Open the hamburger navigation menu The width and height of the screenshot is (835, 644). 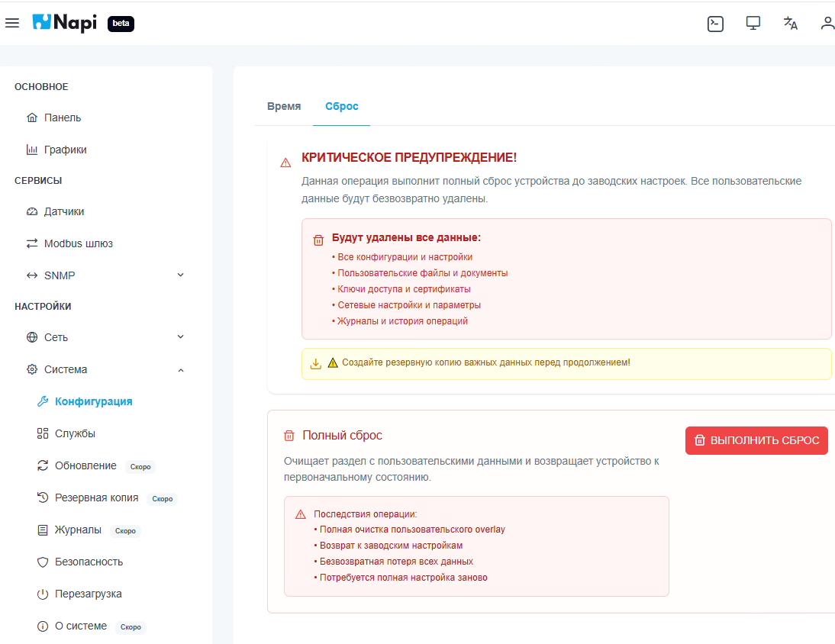12,23
